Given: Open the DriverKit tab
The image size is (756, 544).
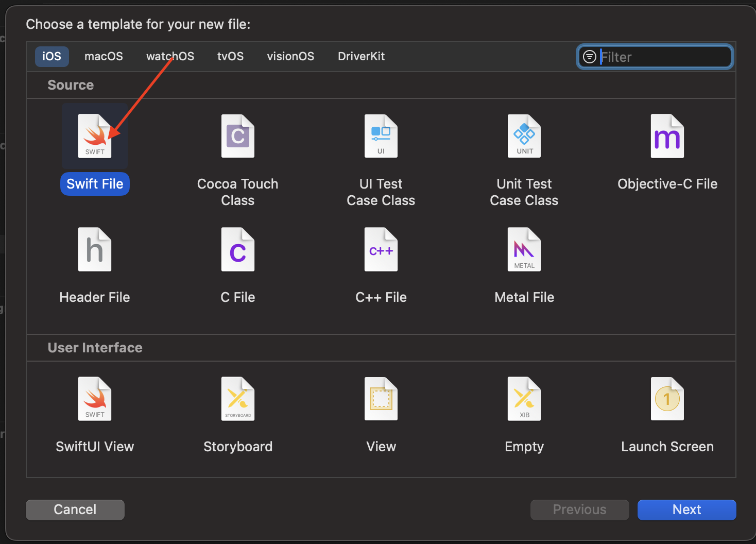Looking at the screenshot, I should 361,56.
